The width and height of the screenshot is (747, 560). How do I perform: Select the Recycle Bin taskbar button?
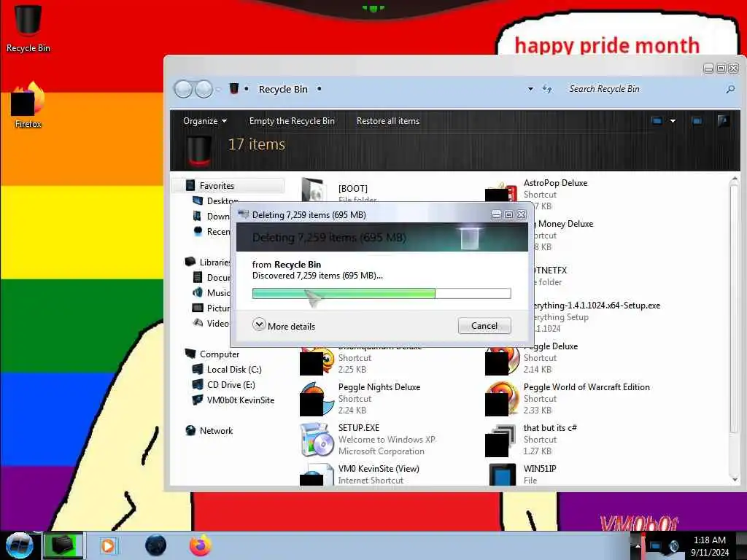(x=63, y=545)
